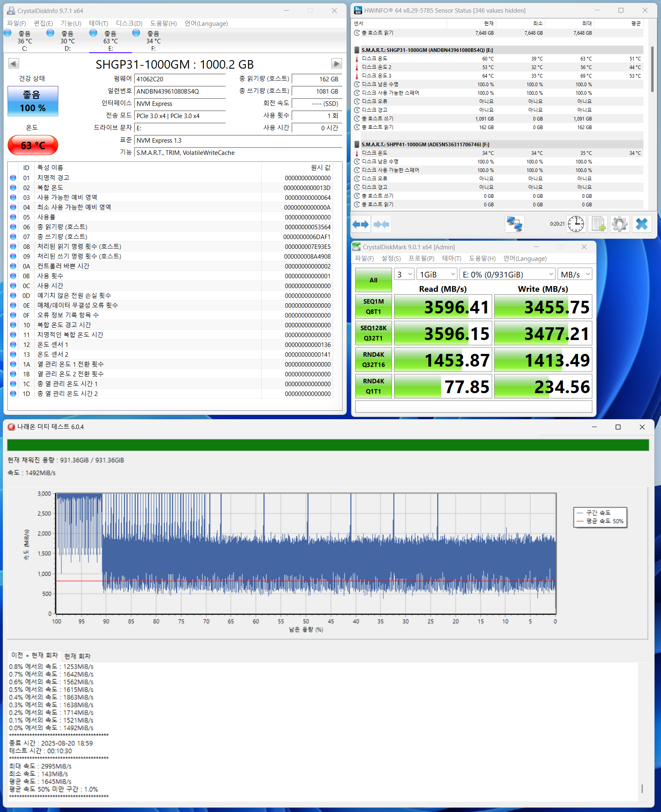Click the red 63 °C temperature indicator

[x=33, y=145]
